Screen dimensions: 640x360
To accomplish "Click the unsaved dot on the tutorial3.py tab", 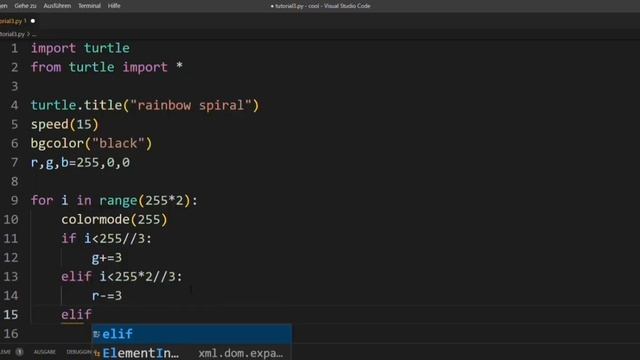I will point(33,21).
